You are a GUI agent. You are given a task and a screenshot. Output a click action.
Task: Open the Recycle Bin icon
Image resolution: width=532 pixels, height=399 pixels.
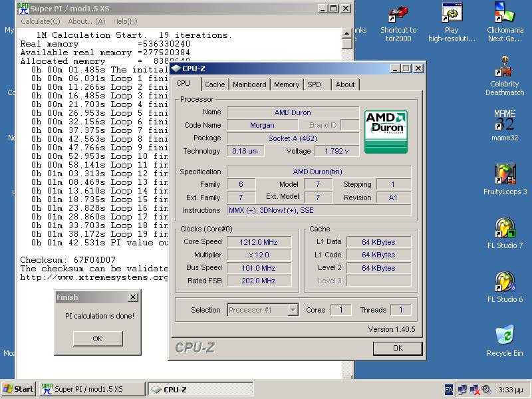pos(505,341)
